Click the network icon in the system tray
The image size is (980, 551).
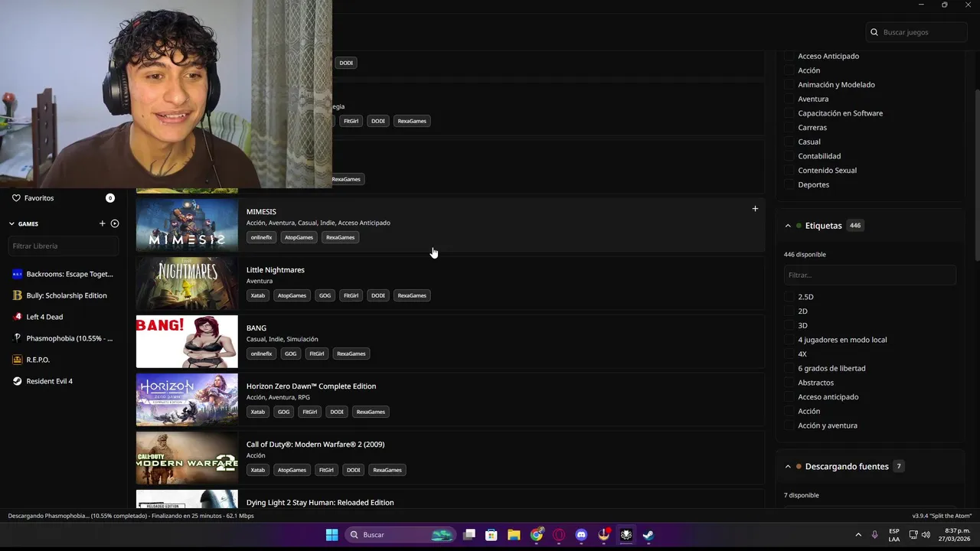tap(913, 535)
